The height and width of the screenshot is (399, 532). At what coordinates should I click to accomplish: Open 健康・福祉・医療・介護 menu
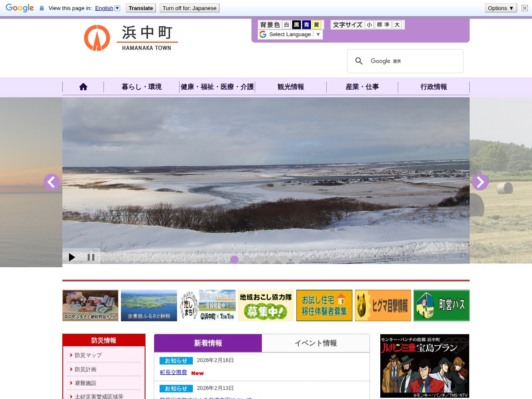[x=217, y=87]
